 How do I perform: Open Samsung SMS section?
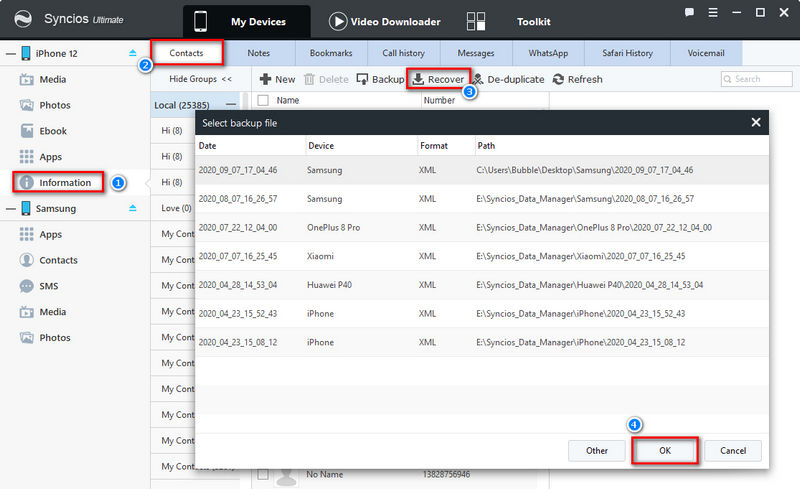(x=39, y=286)
